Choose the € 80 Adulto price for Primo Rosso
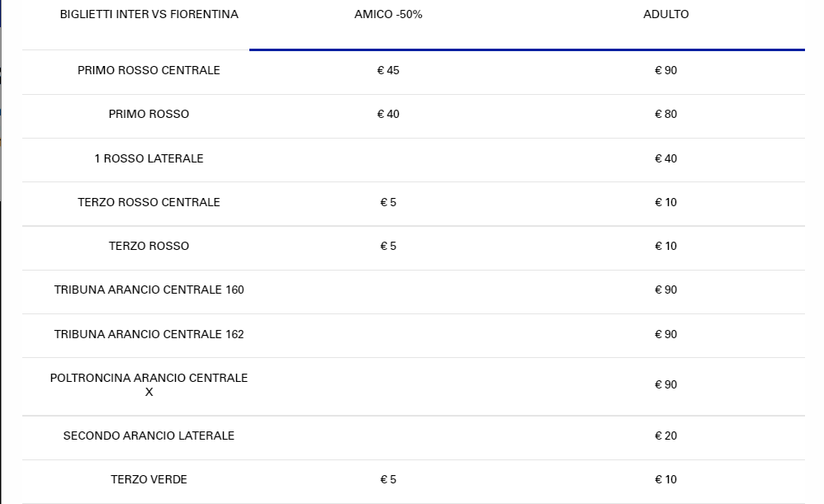 click(x=665, y=114)
